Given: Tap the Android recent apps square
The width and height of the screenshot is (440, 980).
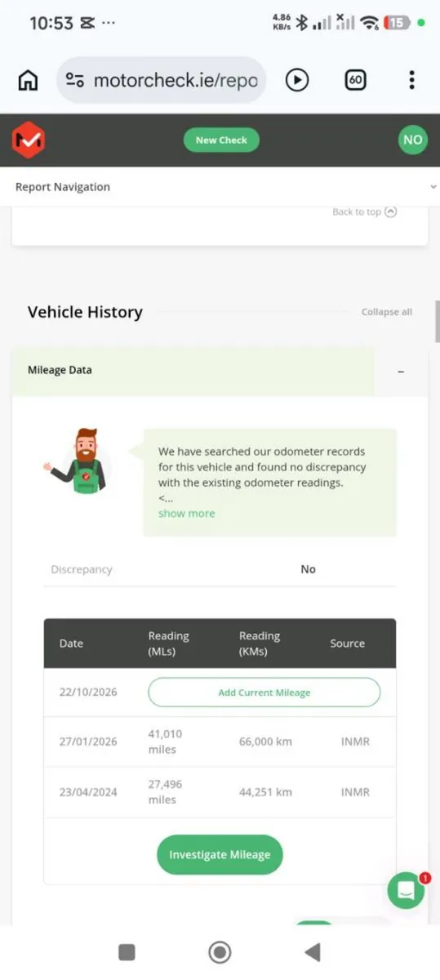Looking at the screenshot, I should (x=127, y=952).
